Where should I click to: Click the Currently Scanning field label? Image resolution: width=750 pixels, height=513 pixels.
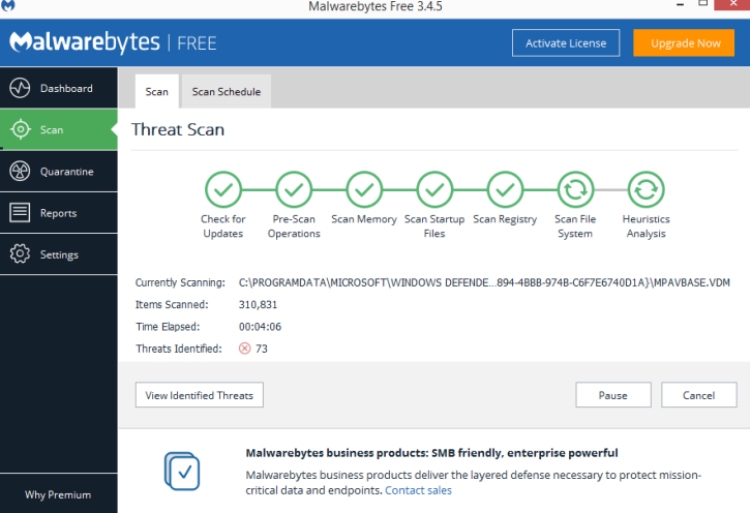pos(180,283)
